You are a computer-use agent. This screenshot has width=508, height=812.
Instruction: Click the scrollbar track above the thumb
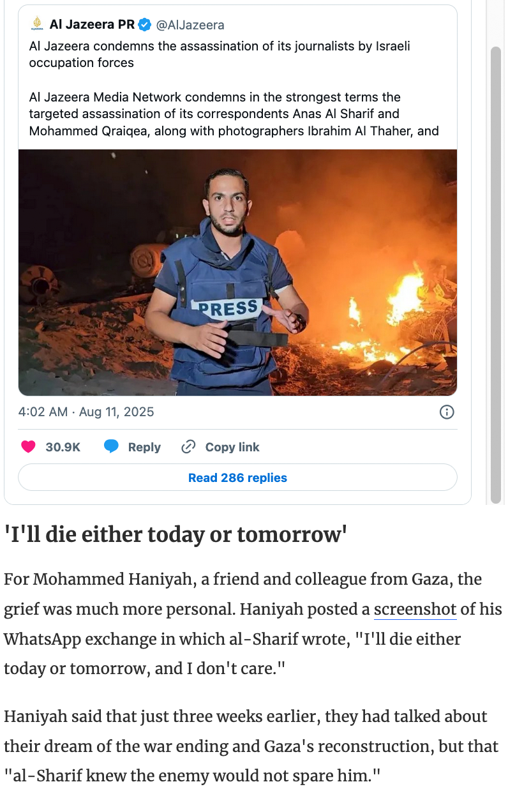pyautogui.click(x=496, y=23)
